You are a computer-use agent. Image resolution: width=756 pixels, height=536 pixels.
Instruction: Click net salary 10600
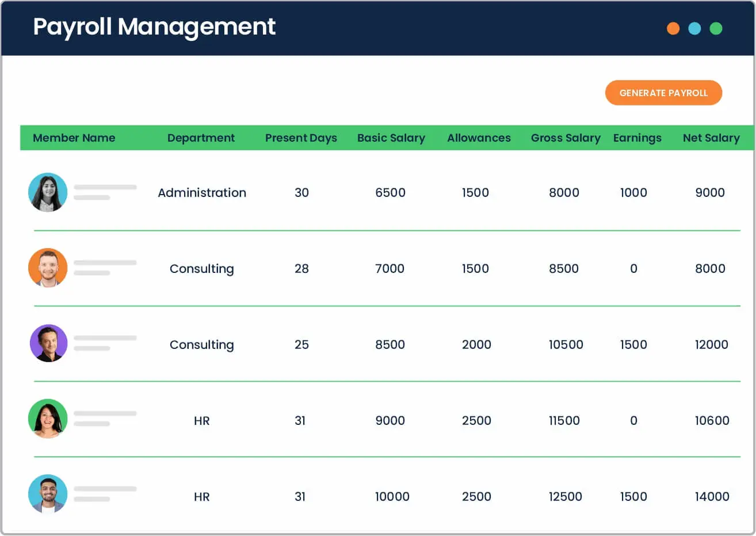tap(712, 421)
